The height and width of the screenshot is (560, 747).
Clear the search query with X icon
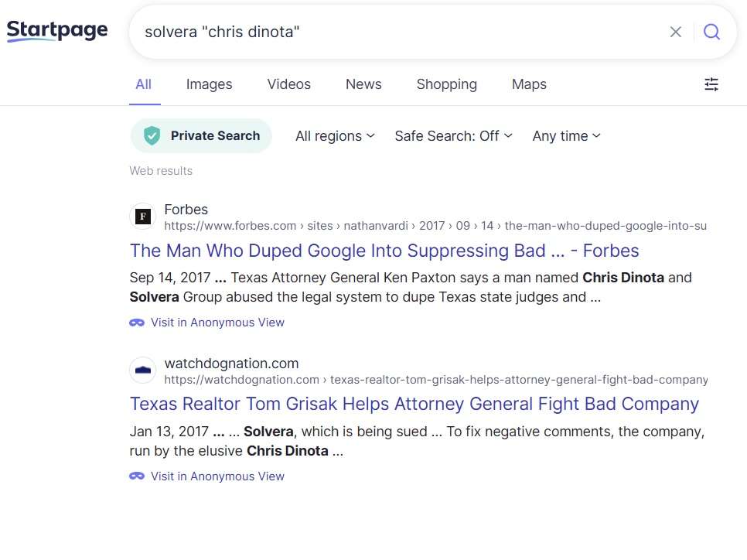[676, 32]
